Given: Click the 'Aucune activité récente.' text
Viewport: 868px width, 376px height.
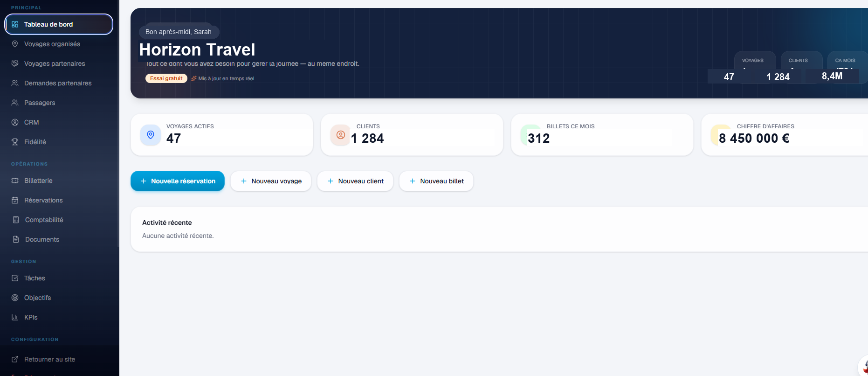Looking at the screenshot, I should [178, 236].
